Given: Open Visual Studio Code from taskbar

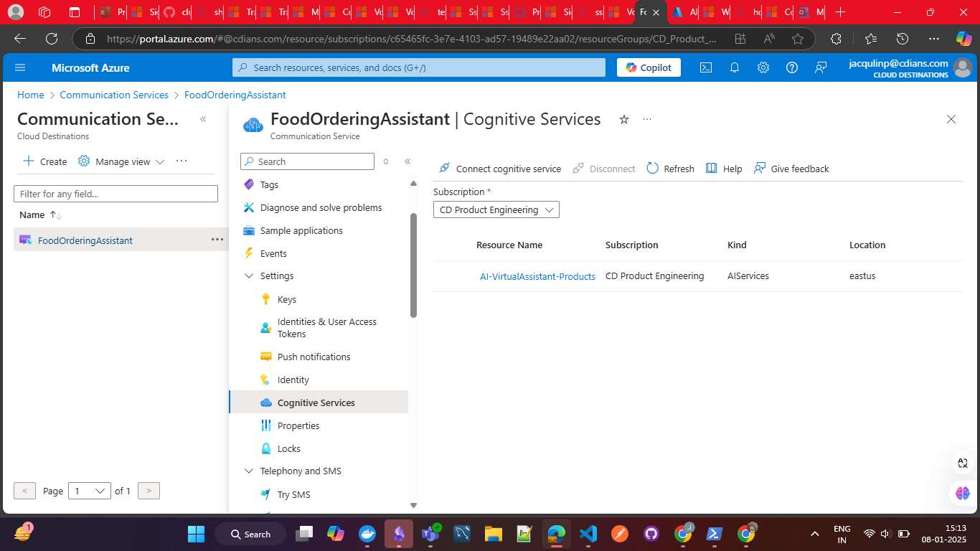Looking at the screenshot, I should point(588,534).
